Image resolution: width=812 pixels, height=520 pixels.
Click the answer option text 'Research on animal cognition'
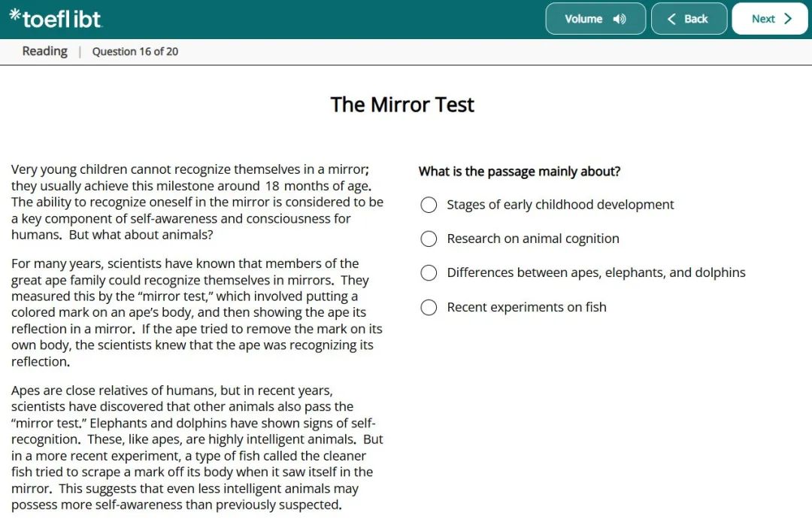click(533, 239)
